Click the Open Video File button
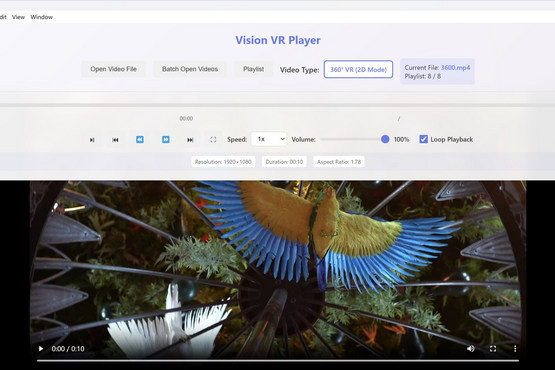555x370 pixels. pyautogui.click(x=114, y=69)
